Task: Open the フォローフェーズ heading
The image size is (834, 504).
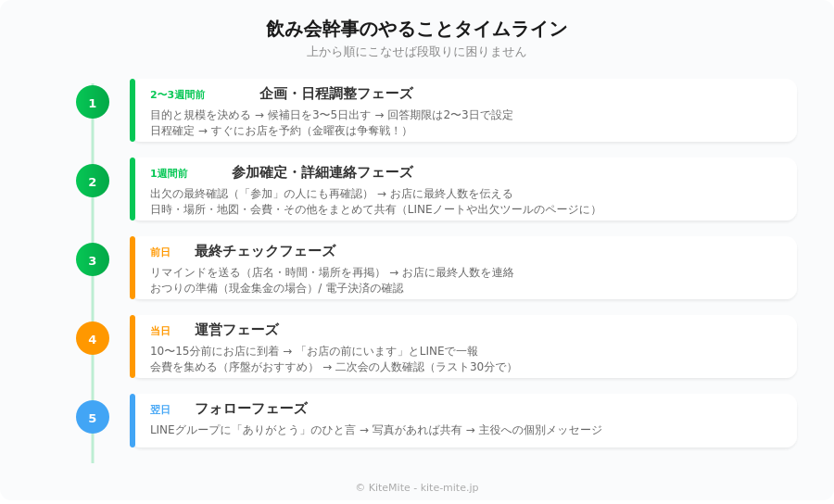Action: 250,409
